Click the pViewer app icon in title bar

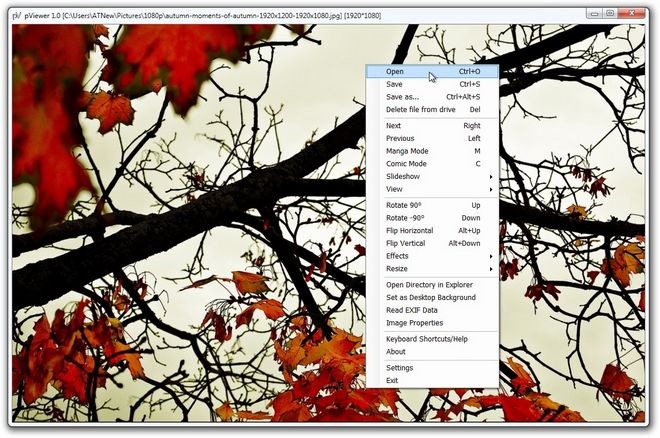click(x=17, y=12)
